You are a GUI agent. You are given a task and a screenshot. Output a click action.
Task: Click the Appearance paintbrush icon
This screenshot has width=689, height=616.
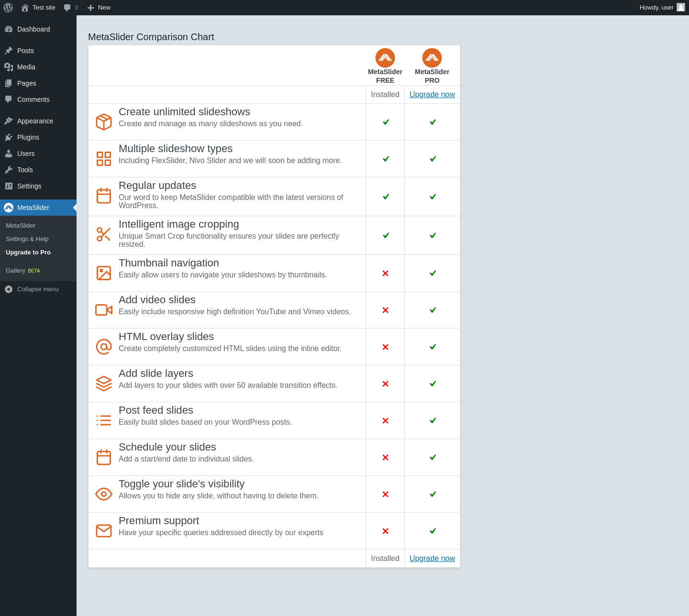click(x=9, y=121)
